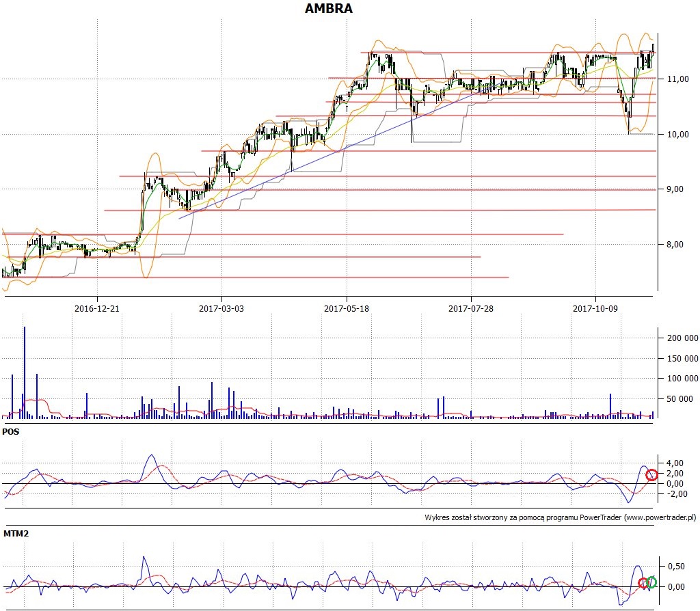Click the POS -2,00 axis value
The width and height of the screenshot is (700, 611).
pyautogui.click(x=677, y=494)
